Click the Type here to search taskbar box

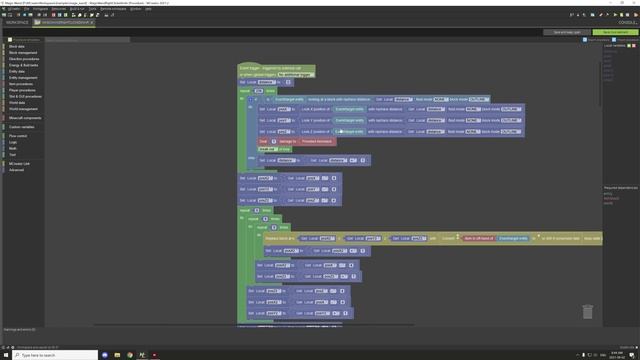55,355
